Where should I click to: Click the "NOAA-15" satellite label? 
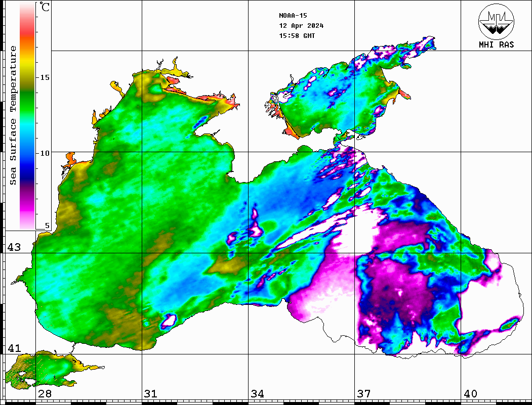click(293, 15)
